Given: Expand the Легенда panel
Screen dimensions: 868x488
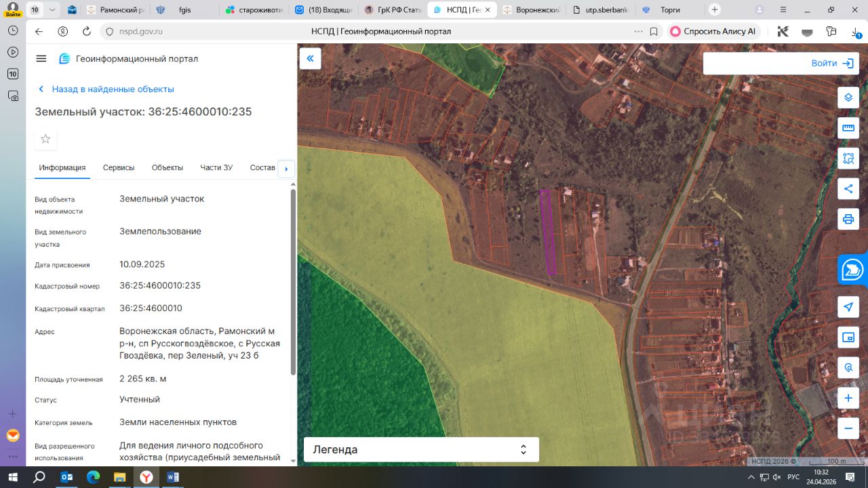Looking at the screenshot, I should click(421, 449).
